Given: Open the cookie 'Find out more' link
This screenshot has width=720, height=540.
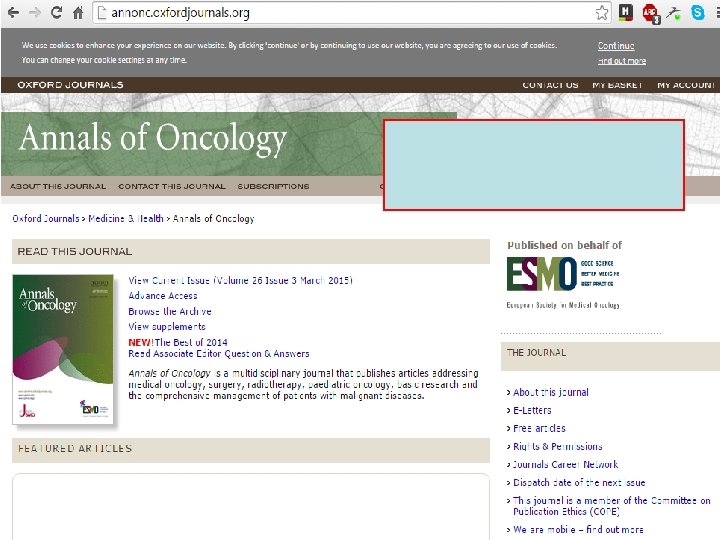Looking at the screenshot, I should coord(622,61).
